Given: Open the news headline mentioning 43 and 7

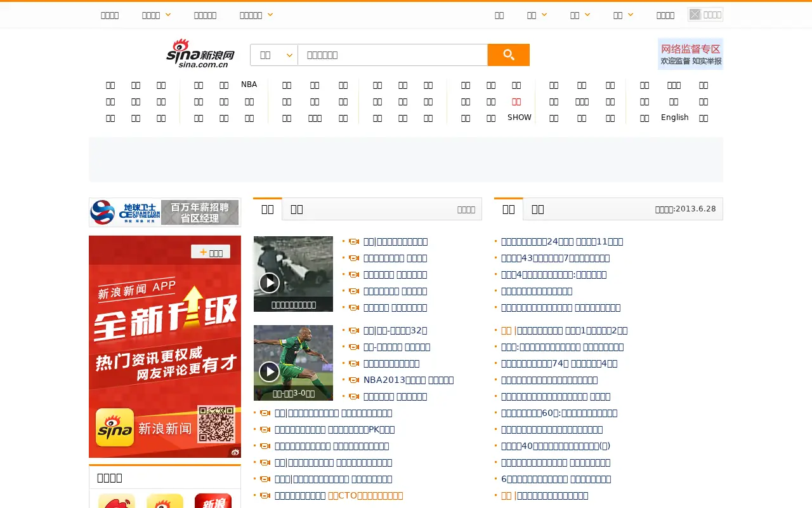Looking at the screenshot, I should pos(555,258).
